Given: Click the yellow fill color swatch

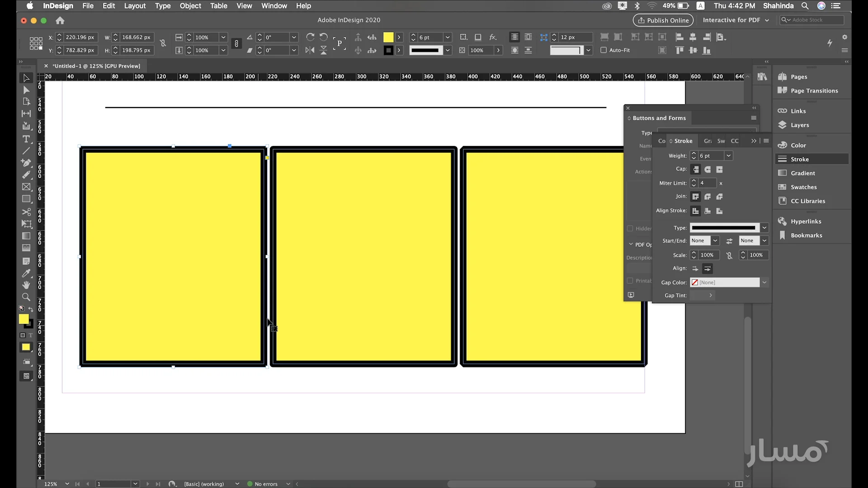Looking at the screenshot, I should coord(24,320).
